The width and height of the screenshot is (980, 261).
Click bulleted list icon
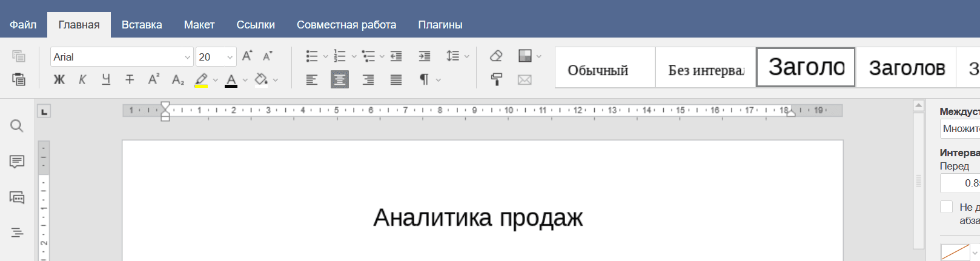[x=312, y=56]
